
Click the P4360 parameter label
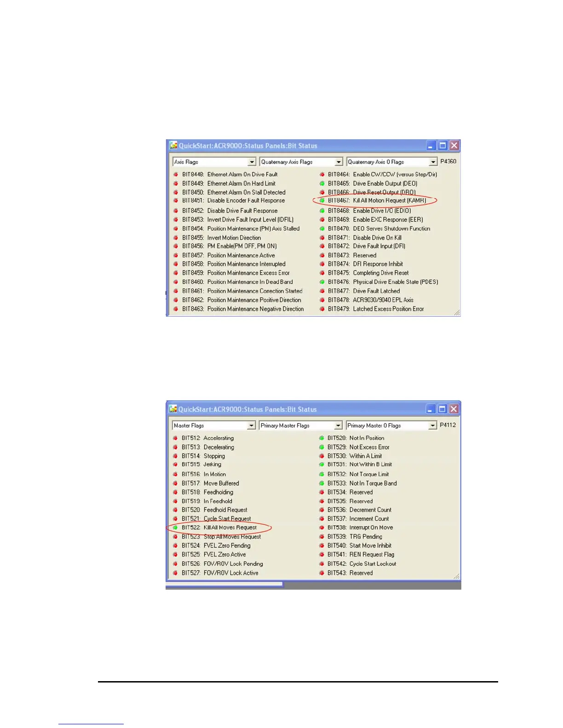pos(448,161)
